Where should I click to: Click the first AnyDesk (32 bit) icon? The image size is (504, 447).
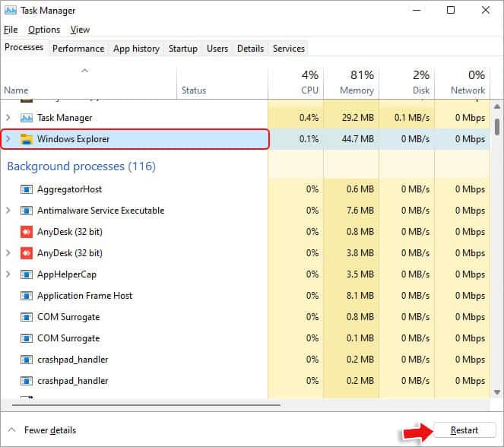pos(27,232)
